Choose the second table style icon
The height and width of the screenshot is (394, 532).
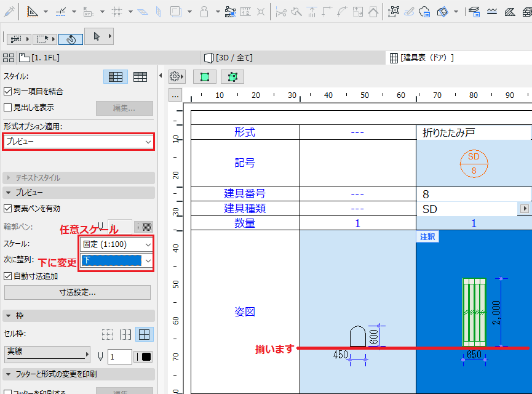click(x=140, y=77)
